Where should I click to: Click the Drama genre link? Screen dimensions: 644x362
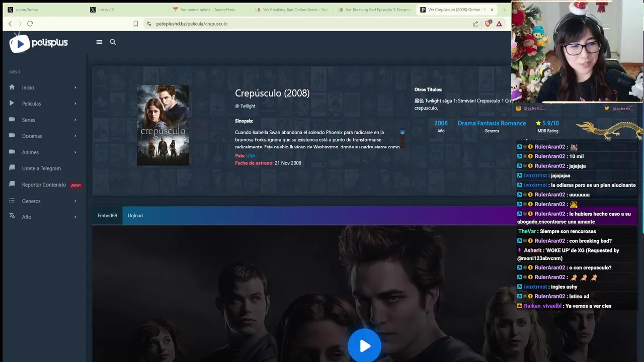point(466,123)
